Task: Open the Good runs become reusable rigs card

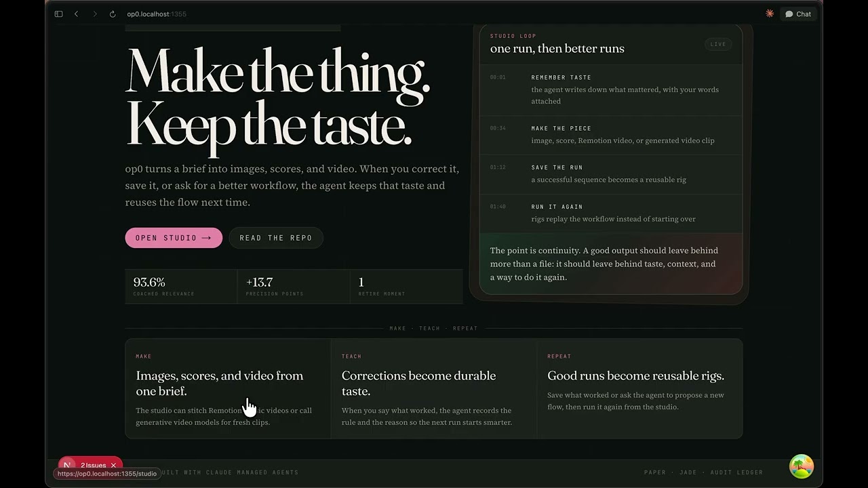Action: pos(639,388)
